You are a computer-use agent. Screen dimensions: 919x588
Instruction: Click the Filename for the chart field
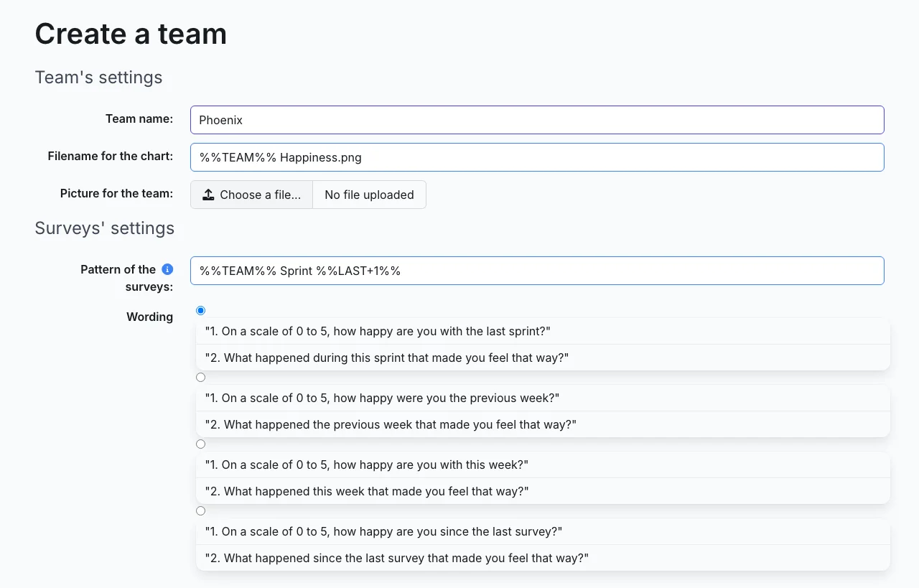(537, 157)
